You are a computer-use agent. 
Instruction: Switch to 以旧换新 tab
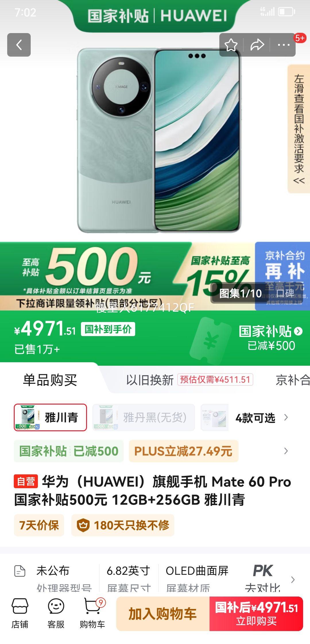tap(150, 380)
